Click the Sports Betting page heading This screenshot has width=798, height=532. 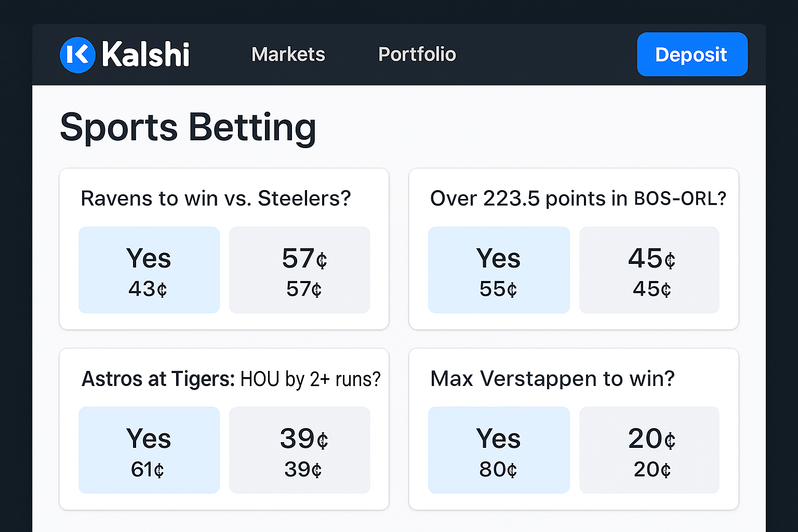(x=189, y=127)
